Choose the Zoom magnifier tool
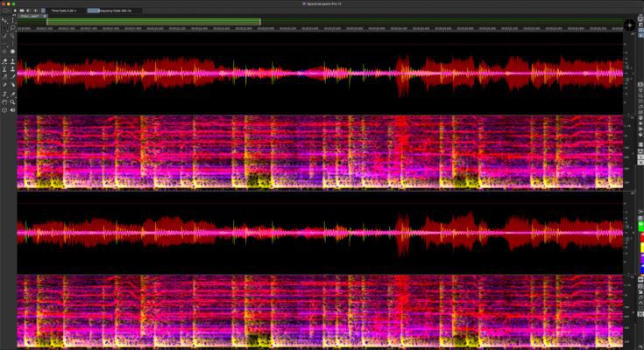The image size is (644, 350). [x=12, y=101]
